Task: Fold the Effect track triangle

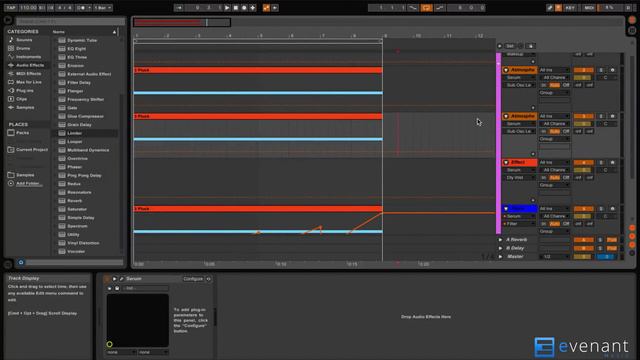Action: click(506, 162)
